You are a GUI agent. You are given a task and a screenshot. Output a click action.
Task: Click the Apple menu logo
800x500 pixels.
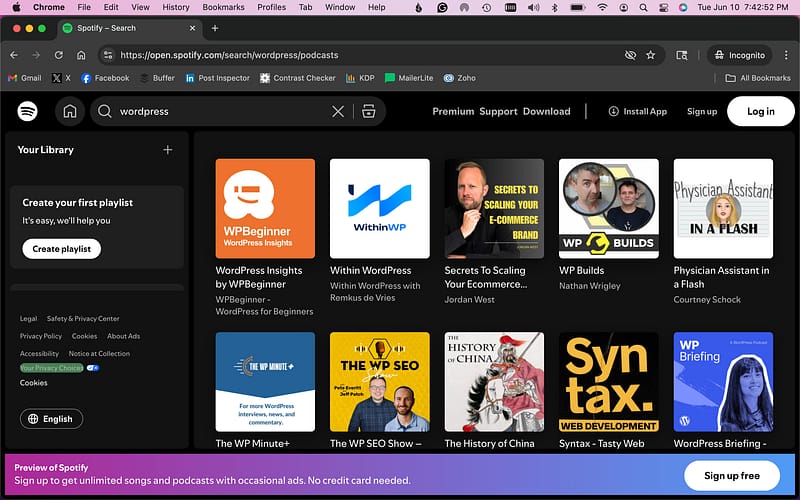coord(16,7)
